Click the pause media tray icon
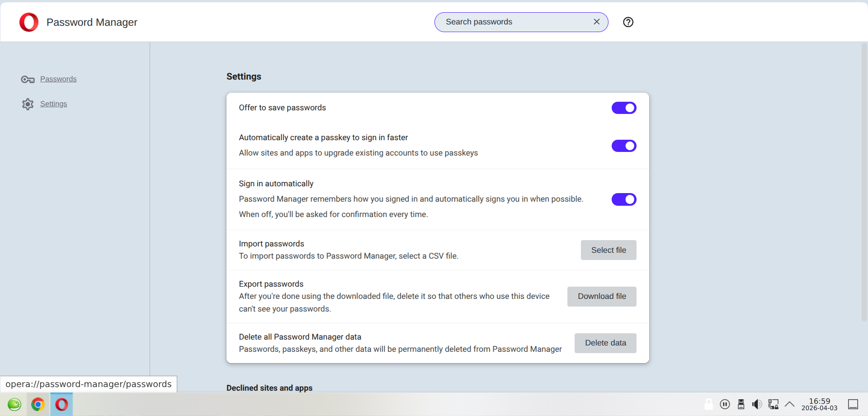868x416 pixels. [725, 404]
